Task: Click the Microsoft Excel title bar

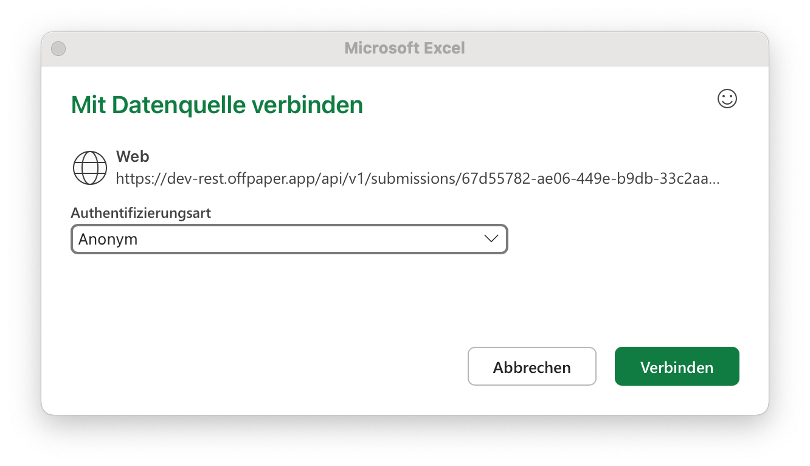Action: point(405,49)
